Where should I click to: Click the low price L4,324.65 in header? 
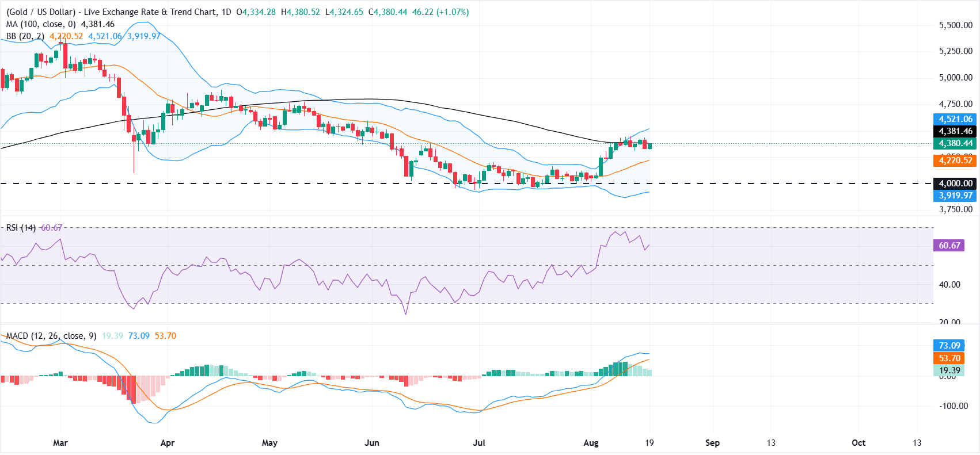pyautogui.click(x=344, y=12)
